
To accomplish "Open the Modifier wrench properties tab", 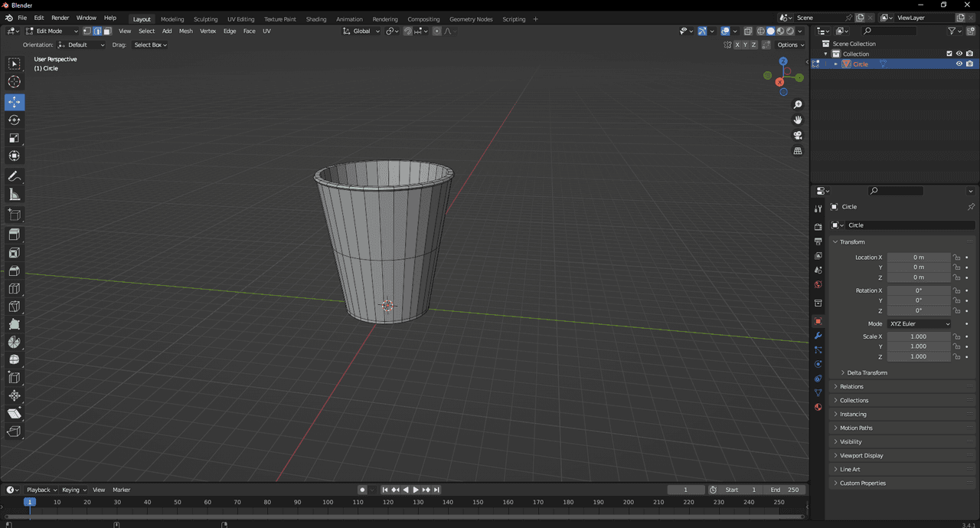I will pos(818,336).
